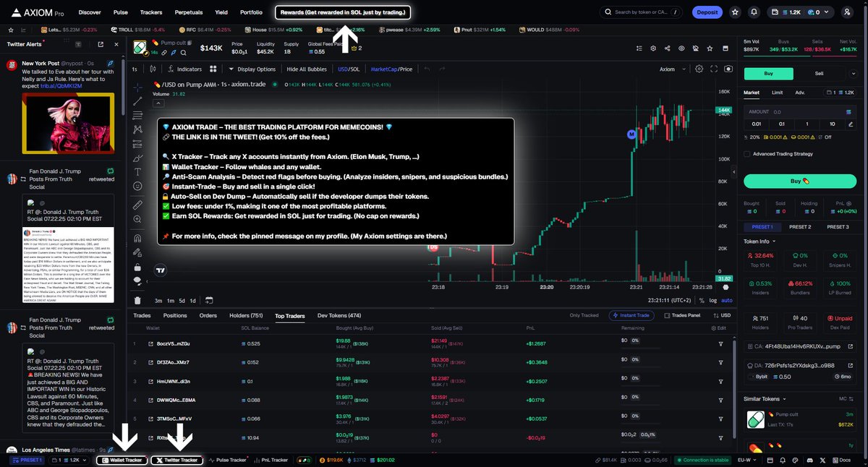The width and height of the screenshot is (868, 467).
Task: Open the go-to-date calendar icon
Action: 209,300
